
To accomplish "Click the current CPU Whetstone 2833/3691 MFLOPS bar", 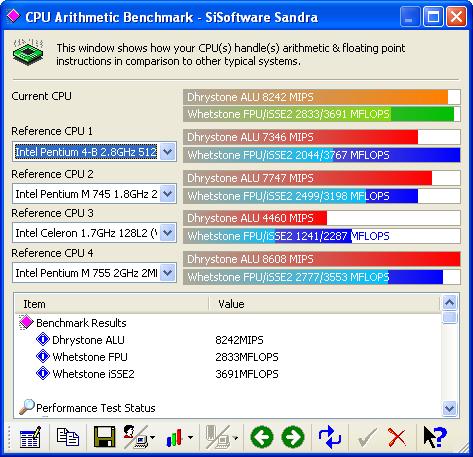I will pyautogui.click(x=322, y=114).
